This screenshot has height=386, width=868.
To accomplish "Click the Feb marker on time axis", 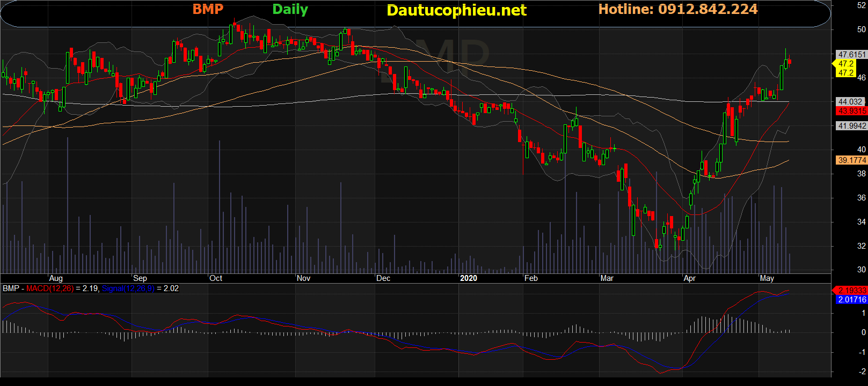I will tap(531, 278).
